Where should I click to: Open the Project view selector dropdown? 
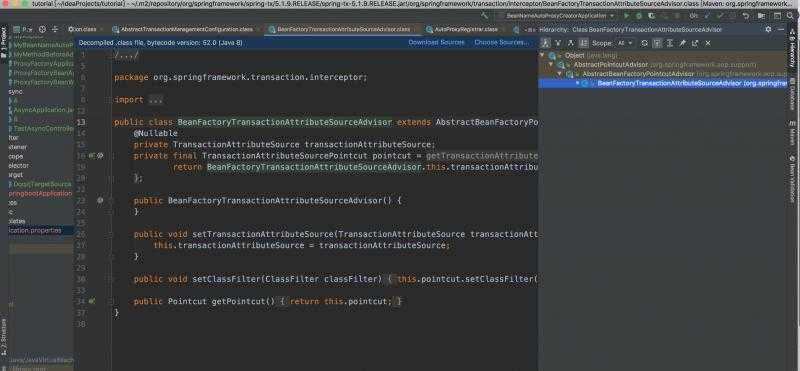tap(23, 30)
